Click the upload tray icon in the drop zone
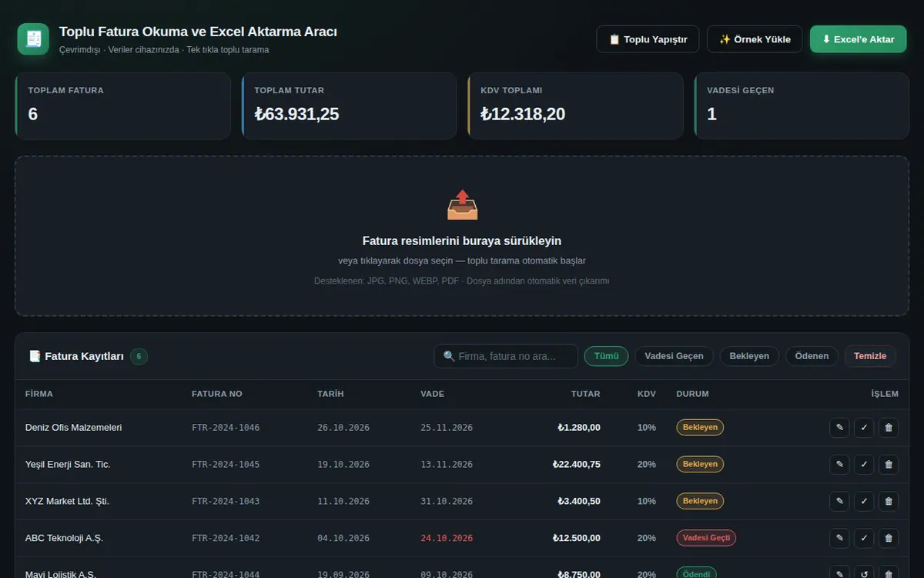The image size is (924, 578). 462,205
